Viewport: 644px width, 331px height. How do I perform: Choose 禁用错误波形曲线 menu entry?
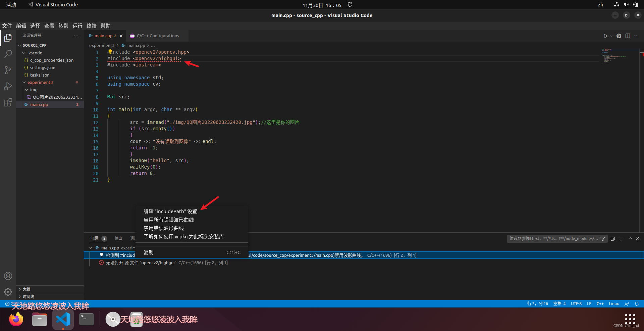click(192, 228)
